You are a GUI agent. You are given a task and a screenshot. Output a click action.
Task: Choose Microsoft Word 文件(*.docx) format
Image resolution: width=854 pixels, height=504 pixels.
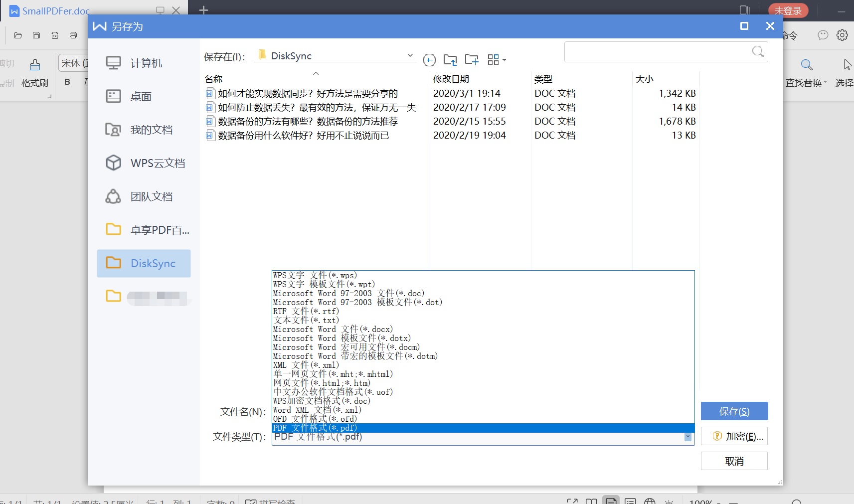[x=483, y=329]
